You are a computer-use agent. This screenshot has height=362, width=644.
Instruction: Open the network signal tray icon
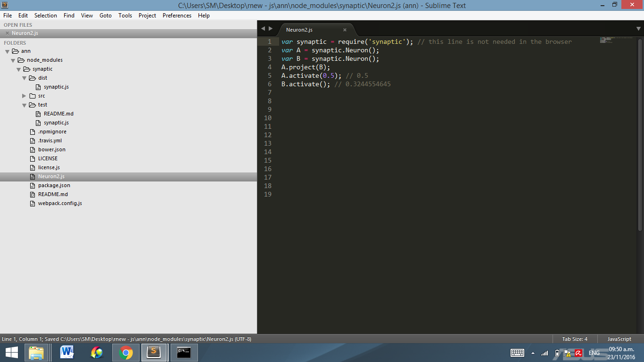coord(545,353)
